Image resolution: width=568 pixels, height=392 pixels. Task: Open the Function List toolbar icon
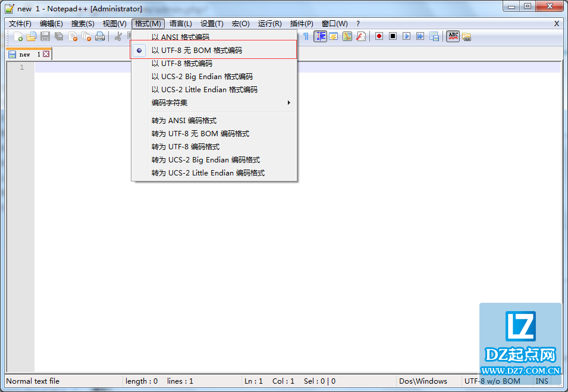(x=361, y=37)
